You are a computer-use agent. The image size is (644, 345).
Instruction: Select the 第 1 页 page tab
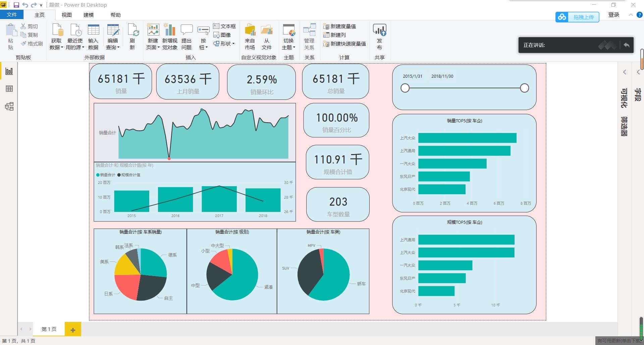(x=49, y=329)
